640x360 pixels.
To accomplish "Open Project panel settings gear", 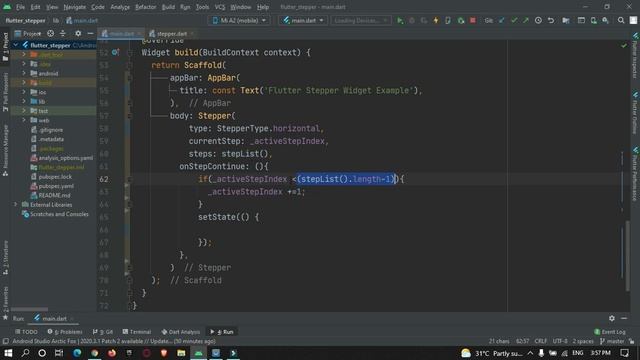I will point(78,33).
